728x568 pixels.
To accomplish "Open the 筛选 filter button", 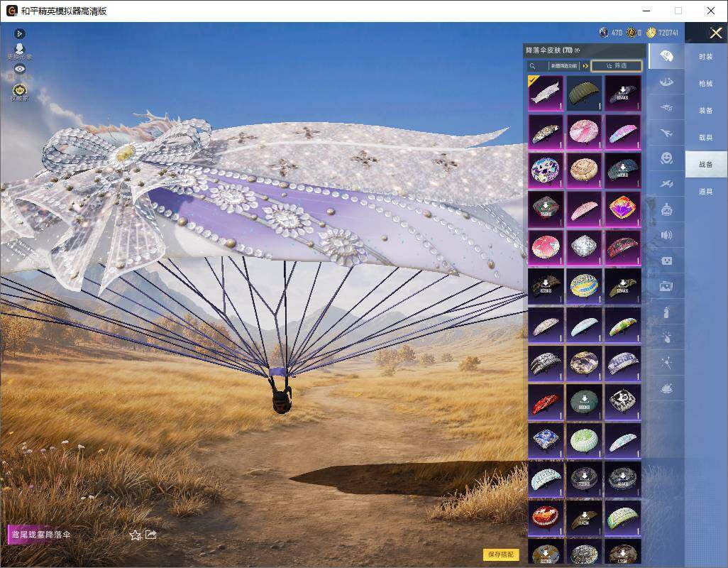I will coord(617,66).
